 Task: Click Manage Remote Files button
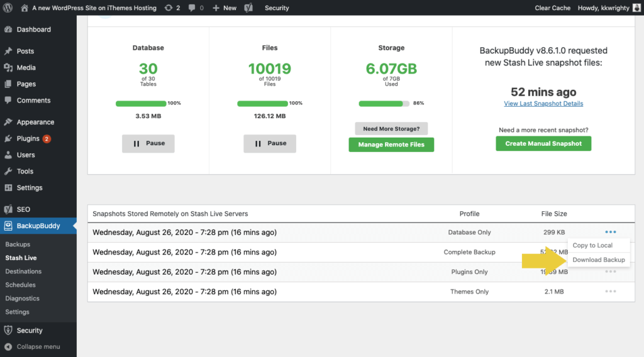pos(391,145)
